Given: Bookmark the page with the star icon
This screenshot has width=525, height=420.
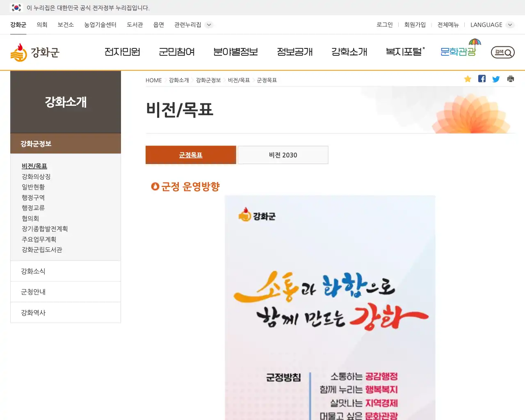Looking at the screenshot, I should [468, 79].
